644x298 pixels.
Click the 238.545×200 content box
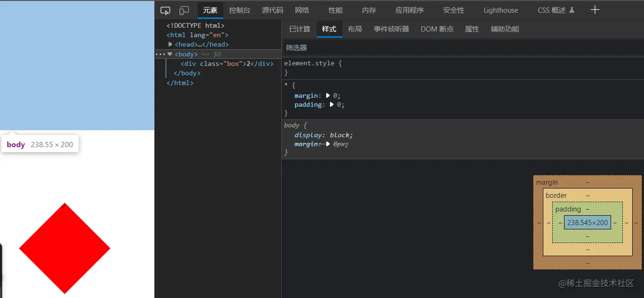588,223
